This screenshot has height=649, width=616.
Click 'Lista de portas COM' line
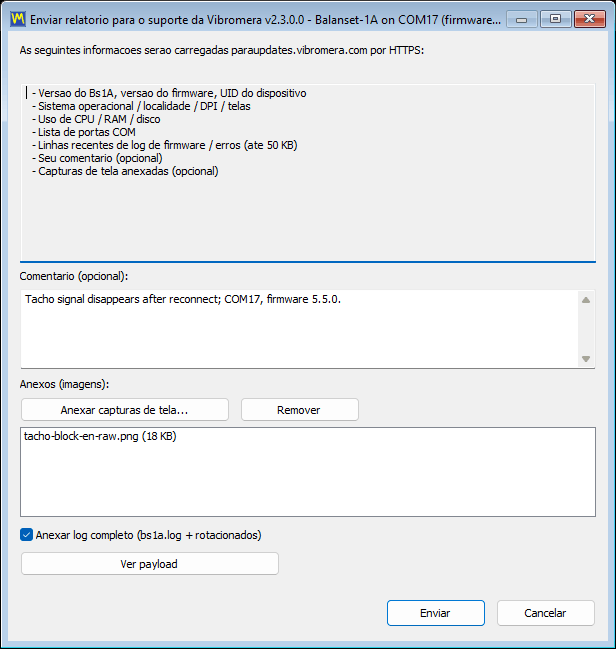coord(84,132)
